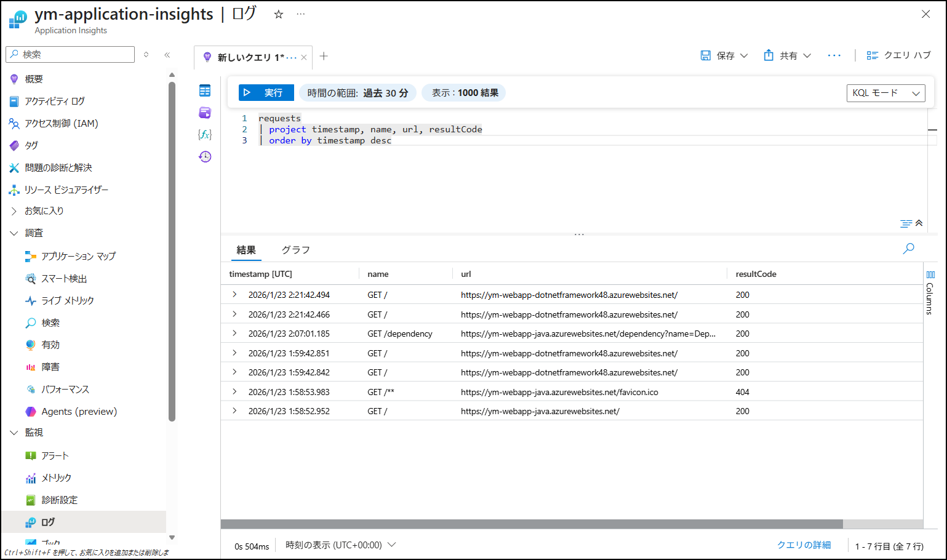Open the 保存 save dropdown
The image size is (947, 560).
click(x=724, y=55)
